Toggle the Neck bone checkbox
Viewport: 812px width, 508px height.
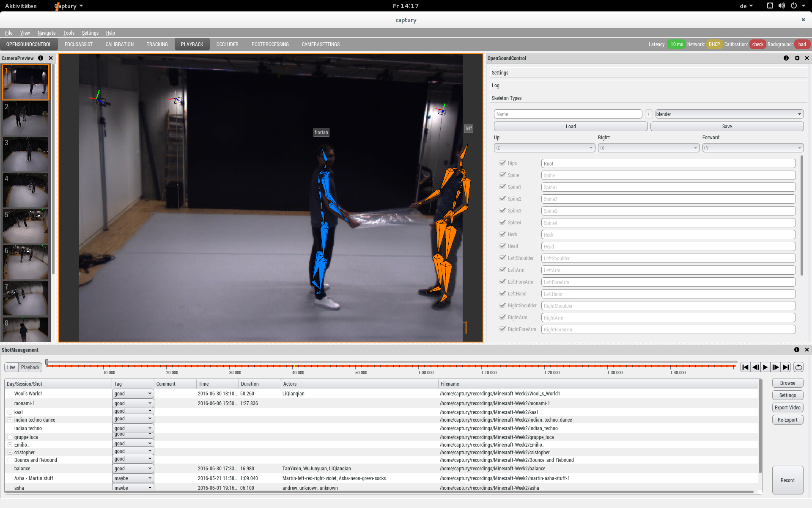(502, 234)
